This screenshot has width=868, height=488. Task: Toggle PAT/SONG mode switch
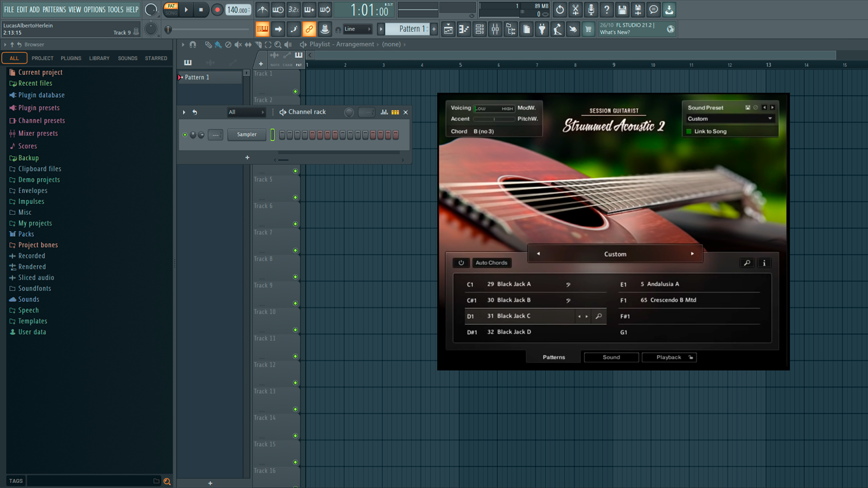click(171, 10)
